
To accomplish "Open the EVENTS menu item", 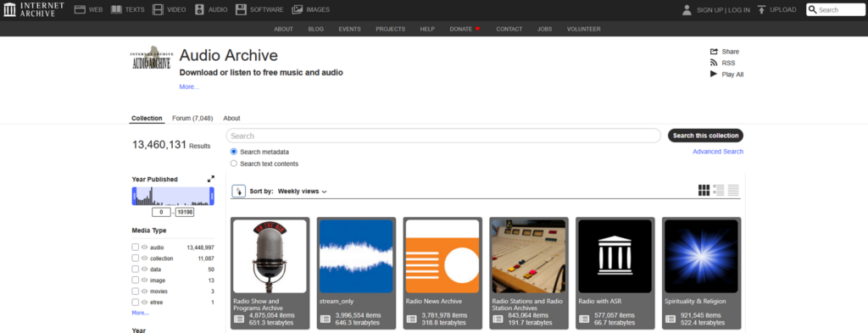I will (350, 30).
